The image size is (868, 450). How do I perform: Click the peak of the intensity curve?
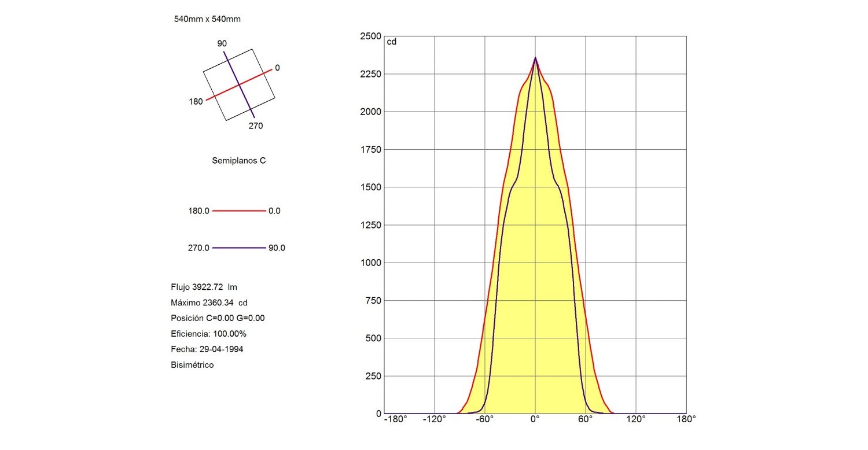(x=535, y=57)
